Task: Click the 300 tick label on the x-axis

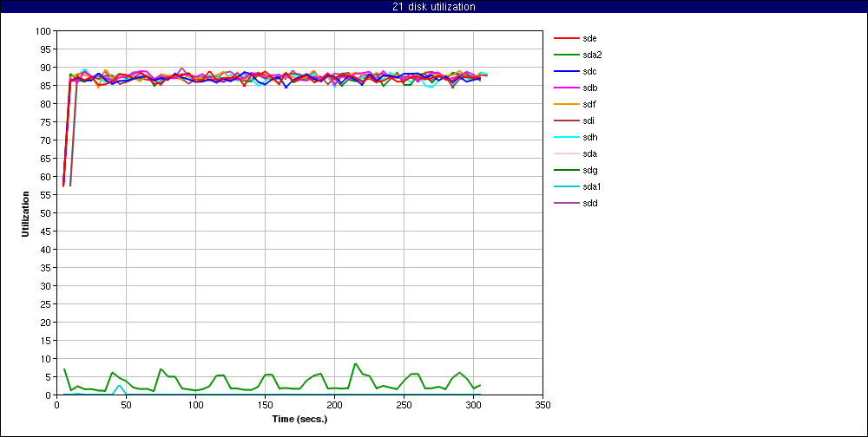Action: (x=473, y=404)
